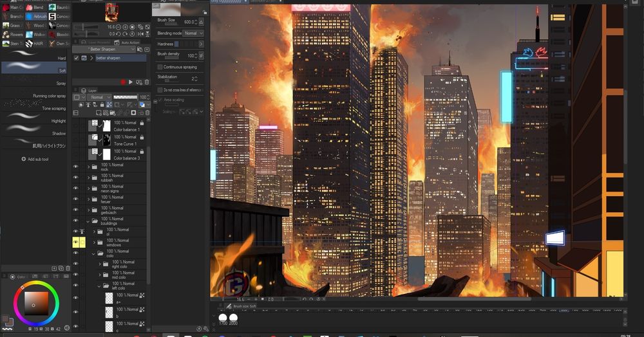Expand the rock layer folder
The width and height of the screenshot is (644, 337).
88,167
